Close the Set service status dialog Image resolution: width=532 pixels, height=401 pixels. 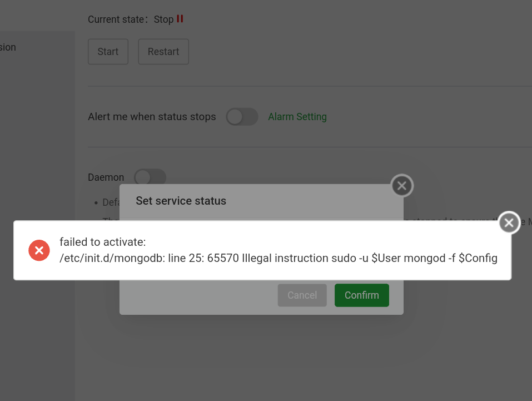[402, 186]
